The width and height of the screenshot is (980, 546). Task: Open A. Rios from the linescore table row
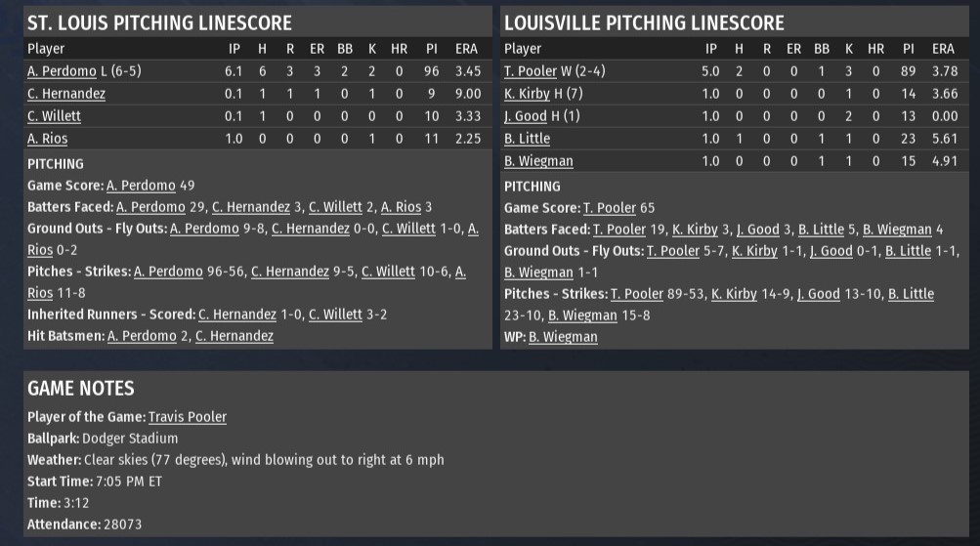click(x=47, y=139)
